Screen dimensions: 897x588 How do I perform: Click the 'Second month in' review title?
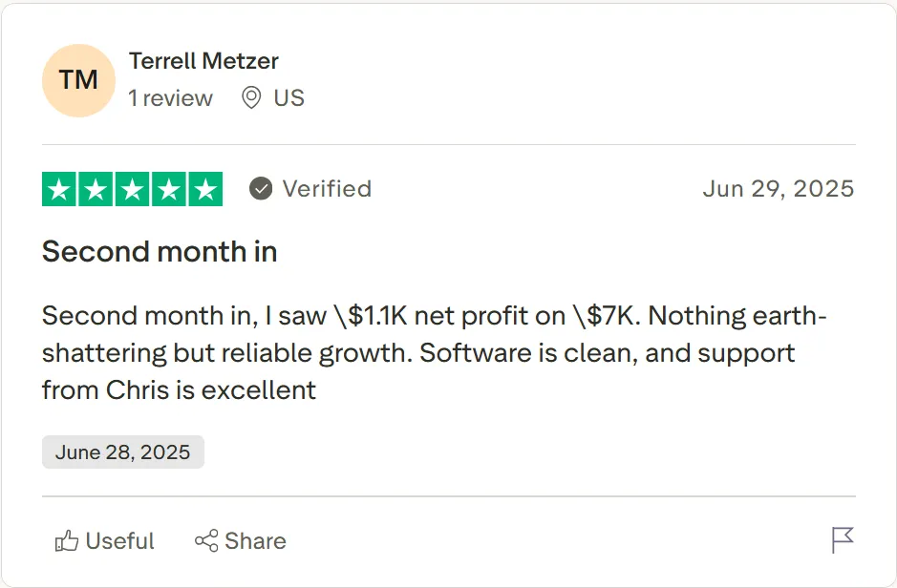[x=160, y=252]
